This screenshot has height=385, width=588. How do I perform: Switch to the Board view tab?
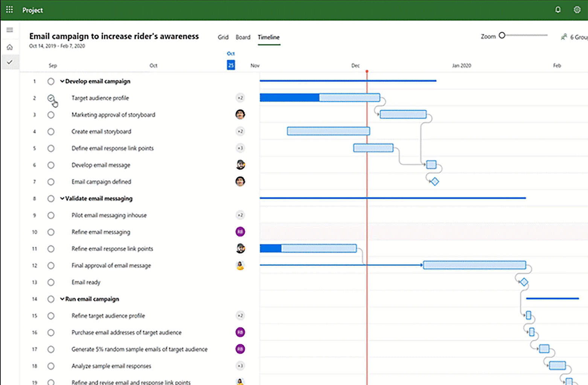coord(243,37)
